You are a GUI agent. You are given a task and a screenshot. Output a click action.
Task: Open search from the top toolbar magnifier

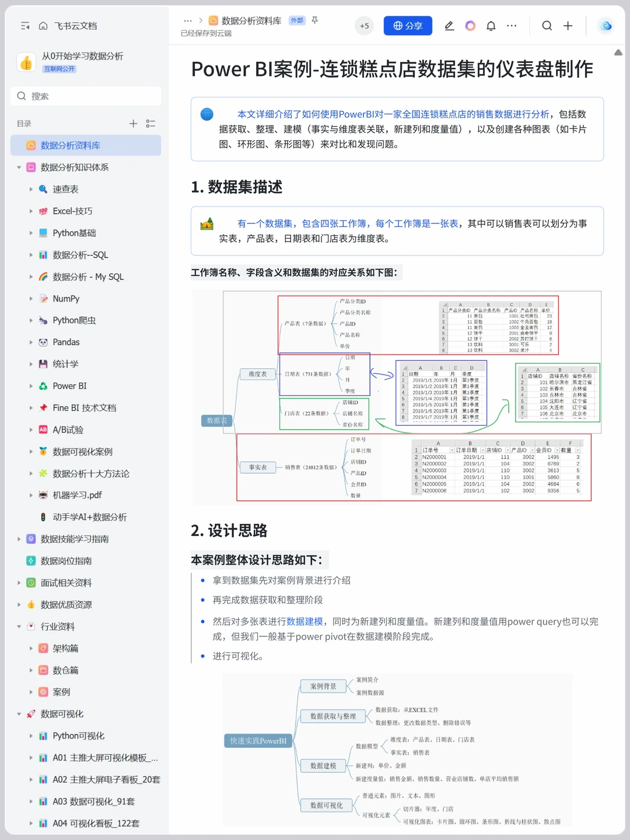(x=546, y=26)
